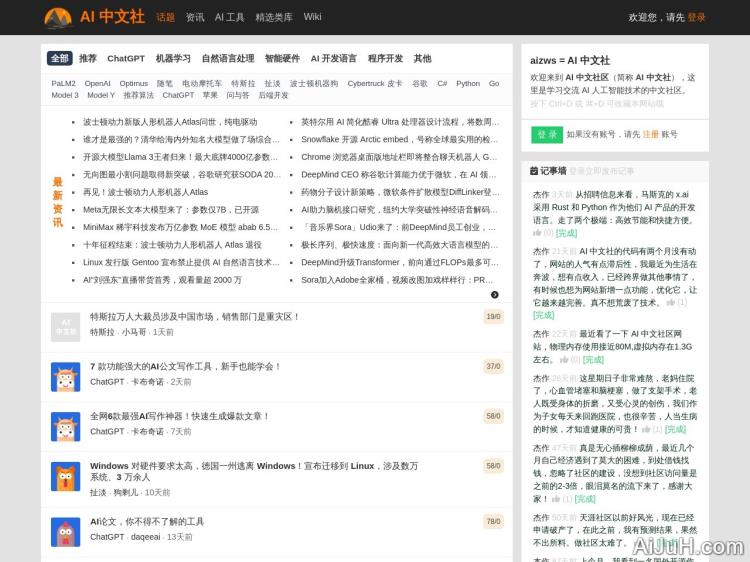750x562 pixels.
Task: Click avatar beside 7 款功能强大的AI公文写作工具 post
Action: (x=66, y=377)
